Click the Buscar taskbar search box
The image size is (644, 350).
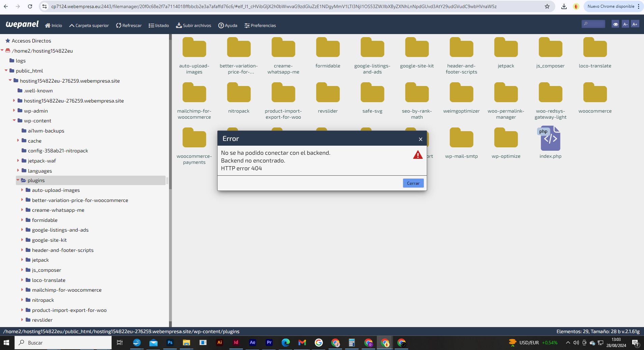point(63,343)
